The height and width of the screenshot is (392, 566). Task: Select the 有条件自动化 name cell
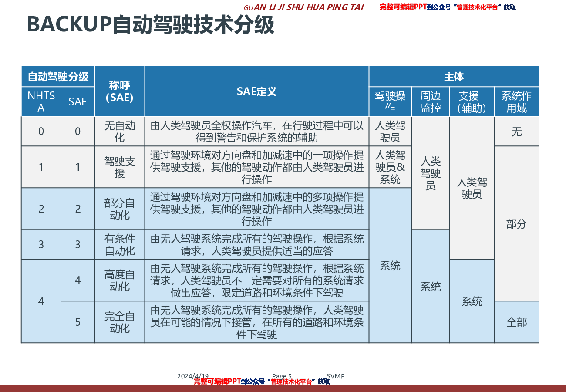coord(119,244)
